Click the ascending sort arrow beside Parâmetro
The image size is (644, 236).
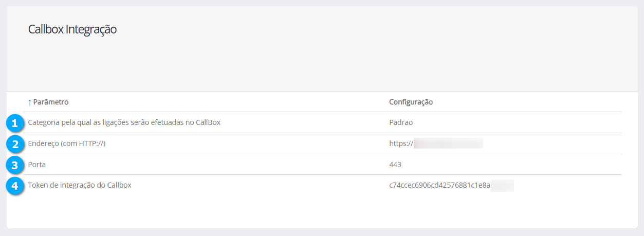click(30, 102)
